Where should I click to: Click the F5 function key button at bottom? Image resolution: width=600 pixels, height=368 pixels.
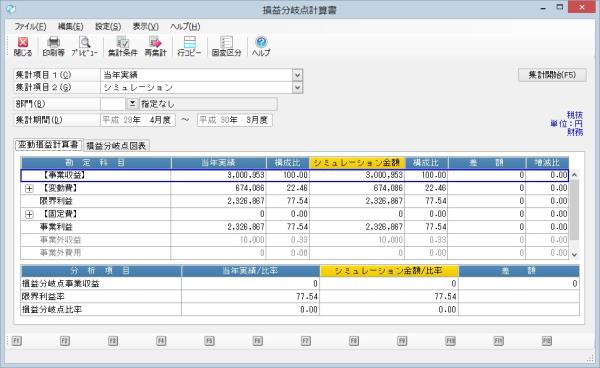(209, 340)
